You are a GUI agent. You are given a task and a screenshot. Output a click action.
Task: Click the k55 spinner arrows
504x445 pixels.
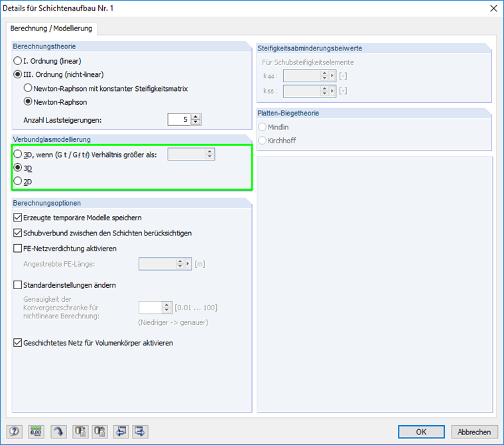324,91
